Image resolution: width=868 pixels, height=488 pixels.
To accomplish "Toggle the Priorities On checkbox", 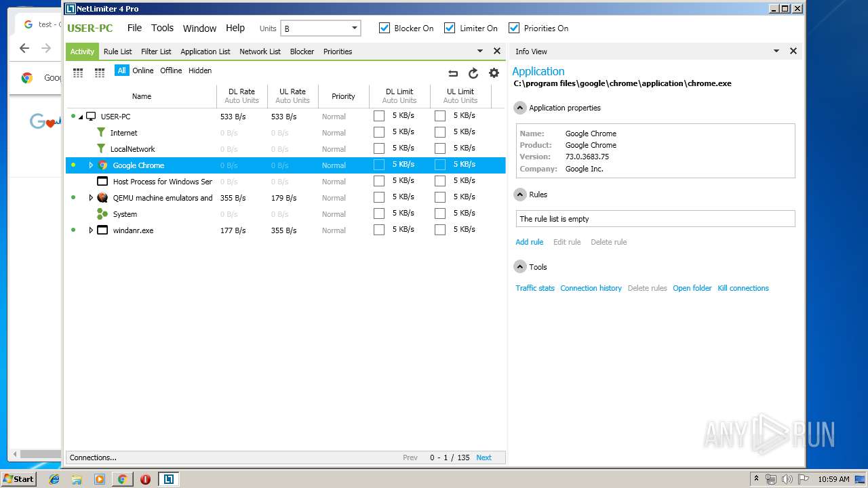I will (514, 28).
